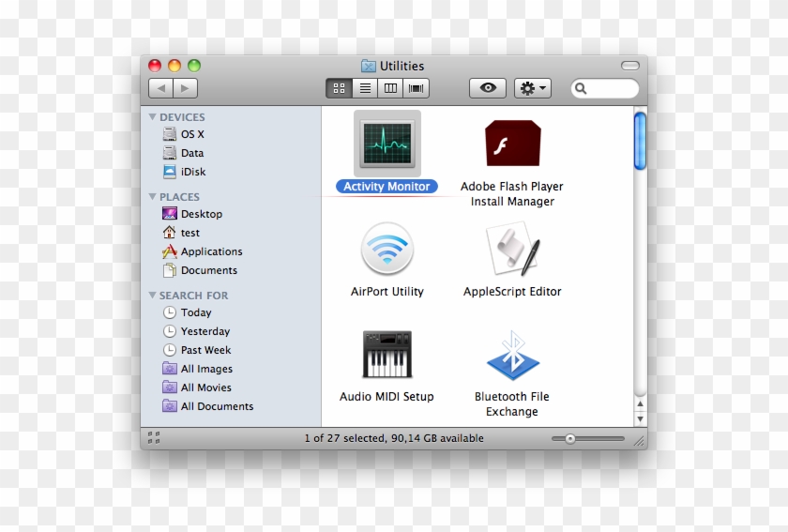Screen dimensions: 788x532
Task: Show files from Yesterday
Action: pos(196,331)
